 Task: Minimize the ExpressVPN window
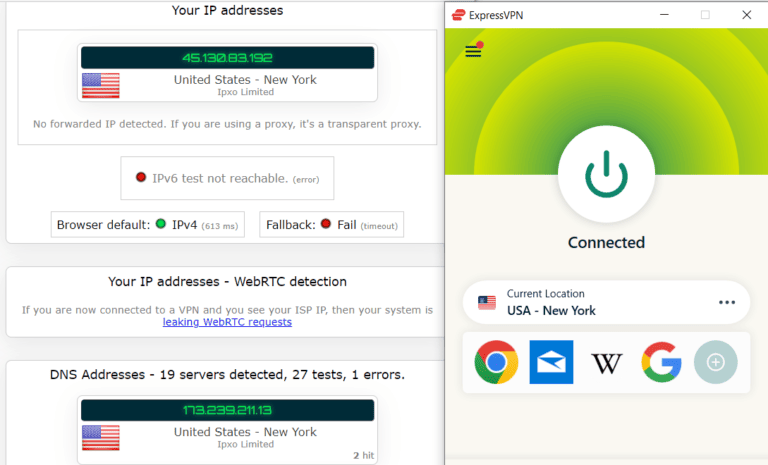pyautogui.click(x=664, y=15)
